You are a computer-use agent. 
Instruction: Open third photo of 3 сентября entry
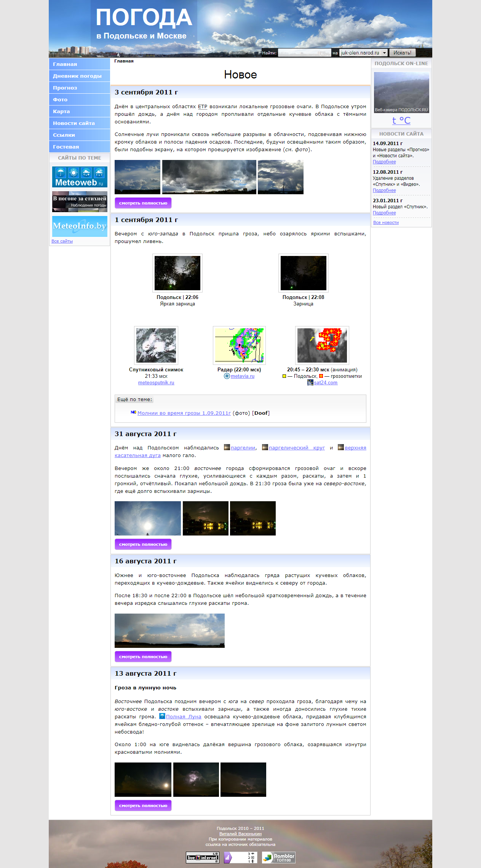(x=281, y=177)
